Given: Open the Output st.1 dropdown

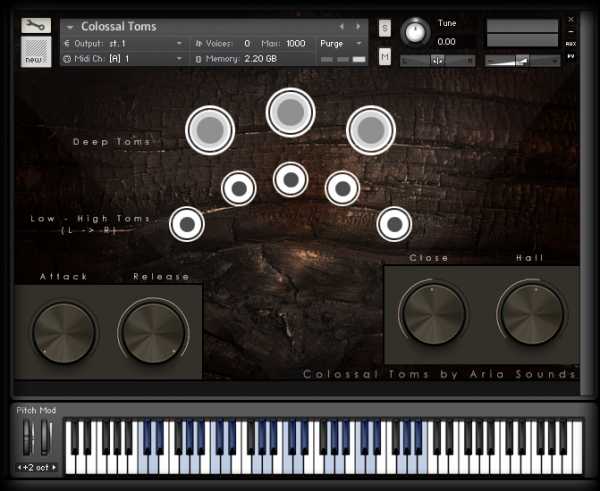Looking at the screenshot, I should click(179, 43).
